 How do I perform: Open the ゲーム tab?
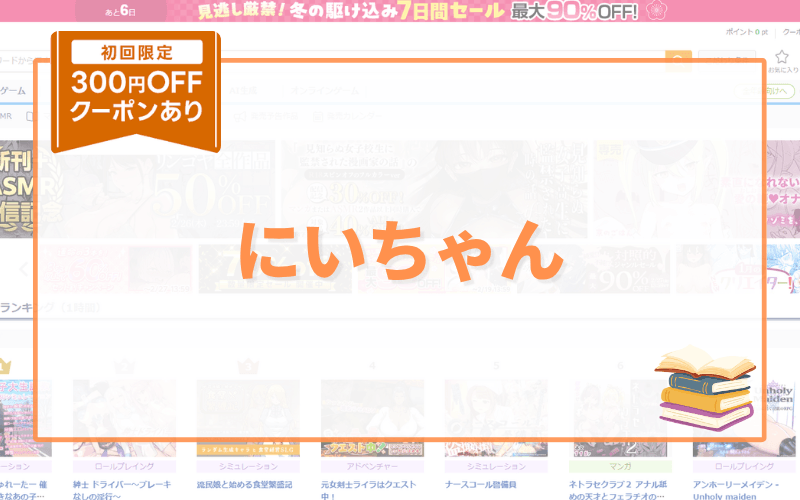13,91
